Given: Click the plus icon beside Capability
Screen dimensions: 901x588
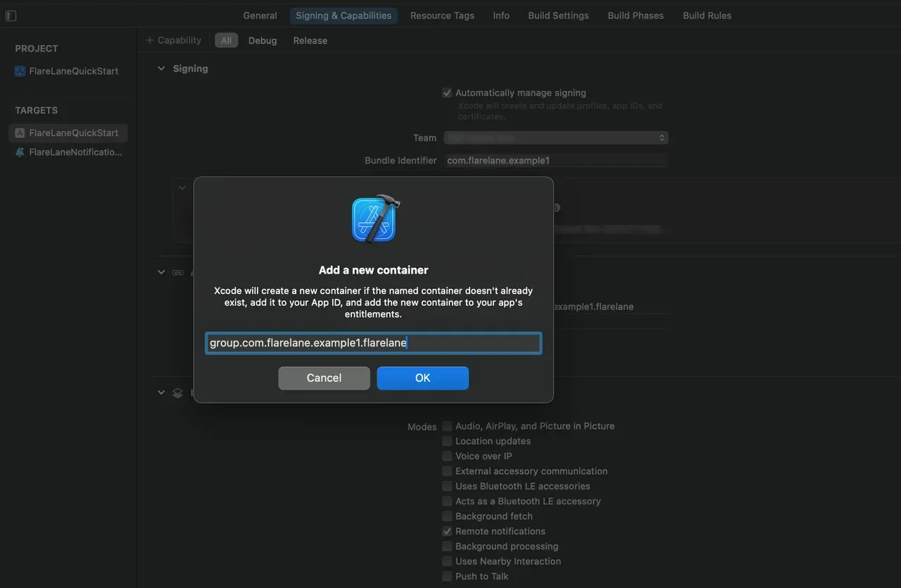Looking at the screenshot, I should (149, 40).
